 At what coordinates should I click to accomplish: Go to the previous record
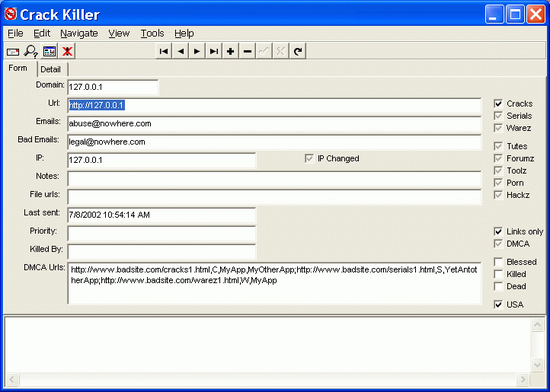(x=180, y=51)
